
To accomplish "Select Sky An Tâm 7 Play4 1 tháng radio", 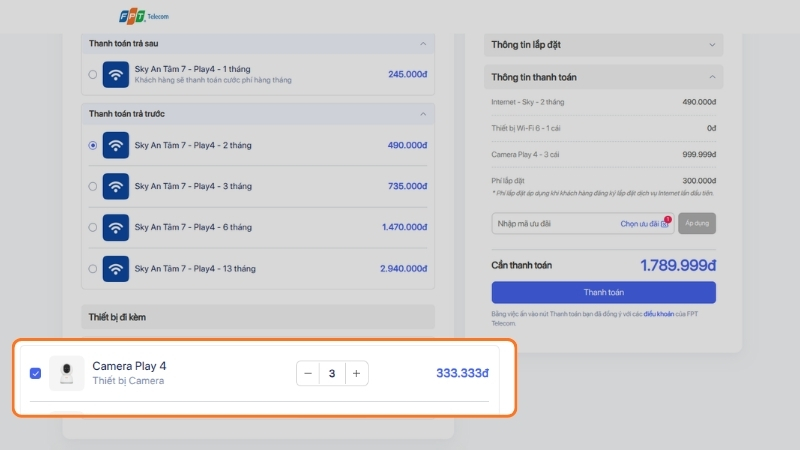I will coord(92,74).
